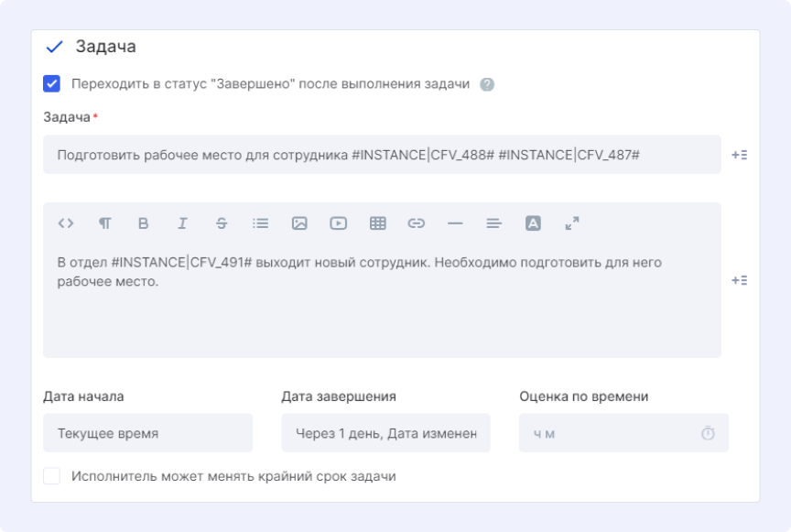Insert an image into the description

click(299, 223)
